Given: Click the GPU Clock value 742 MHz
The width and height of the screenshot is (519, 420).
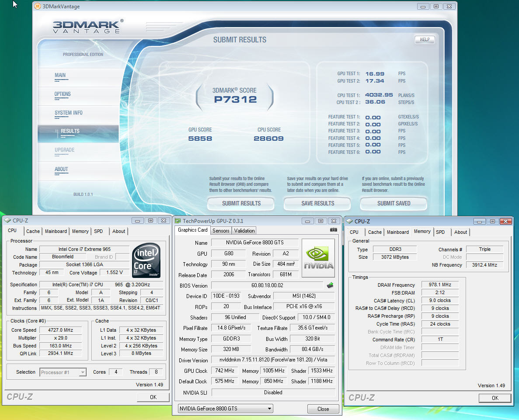Looking at the screenshot, I should point(225,371).
